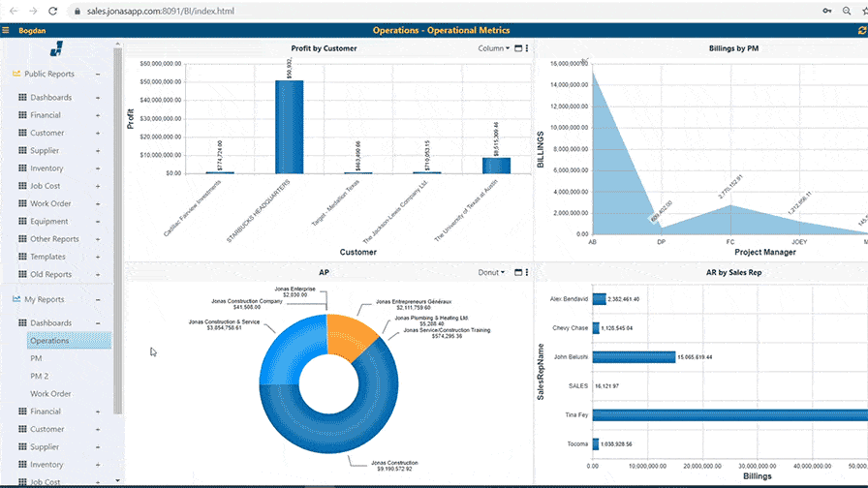Select Inventory under My Reports
868x488 pixels.
pyautogui.click(x=46, y=465)
